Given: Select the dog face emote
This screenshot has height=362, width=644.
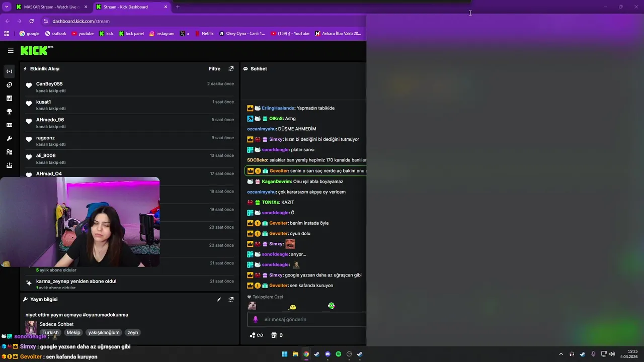Looking at the screenshot, I should (x=252, y=306).
